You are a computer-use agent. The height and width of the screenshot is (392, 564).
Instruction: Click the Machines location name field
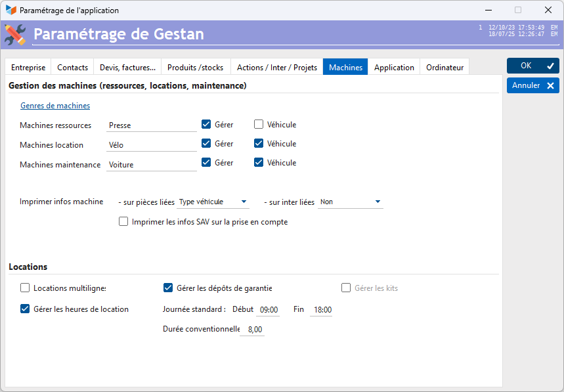coord(152,145)
